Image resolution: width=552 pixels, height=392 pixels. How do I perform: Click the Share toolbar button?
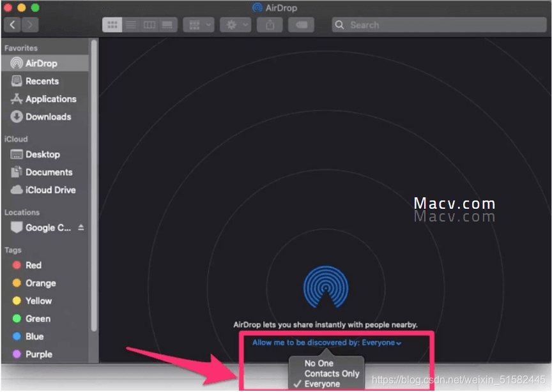pos(270,25)
